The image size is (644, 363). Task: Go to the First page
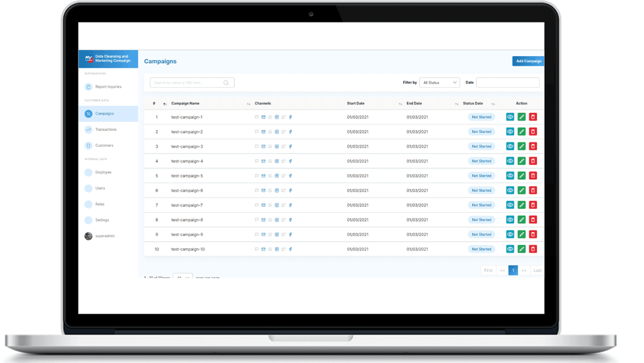coord(488,271)
